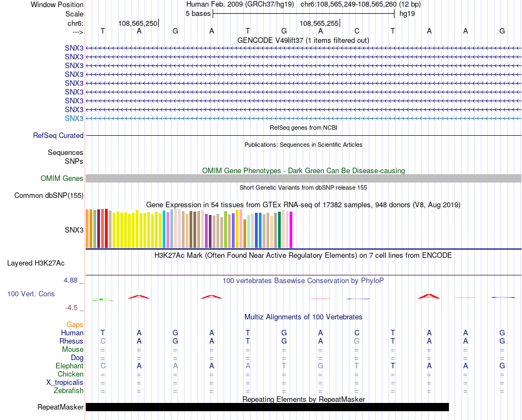Click the Chicken species label
This screenshot has width=522, height=420.
(70, 374)
